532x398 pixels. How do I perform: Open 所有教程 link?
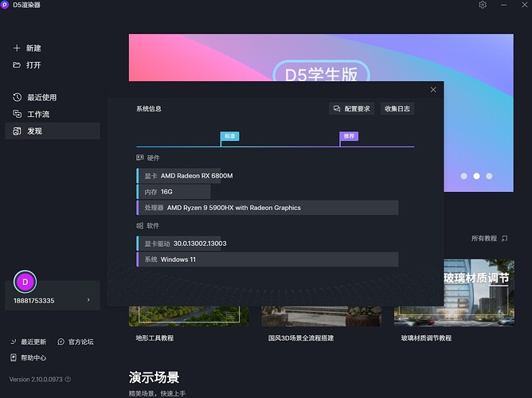484,239
